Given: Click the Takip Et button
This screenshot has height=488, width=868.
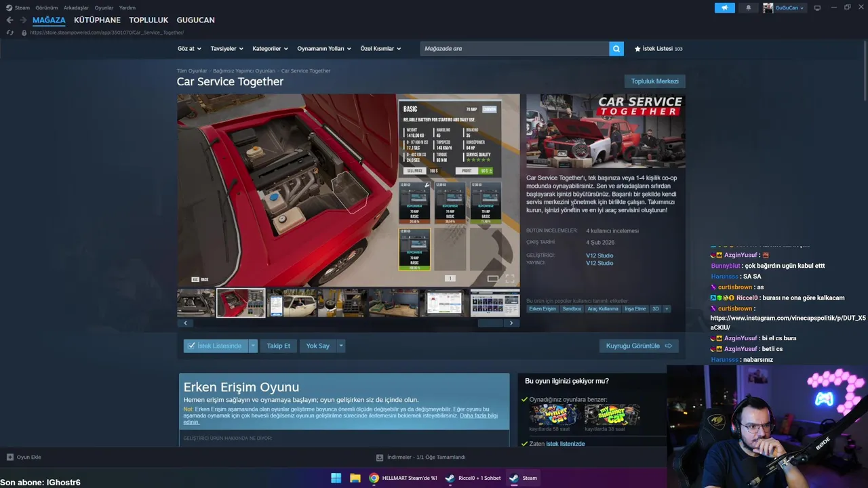Looking at the screenshot, I should tap(278, 346).
